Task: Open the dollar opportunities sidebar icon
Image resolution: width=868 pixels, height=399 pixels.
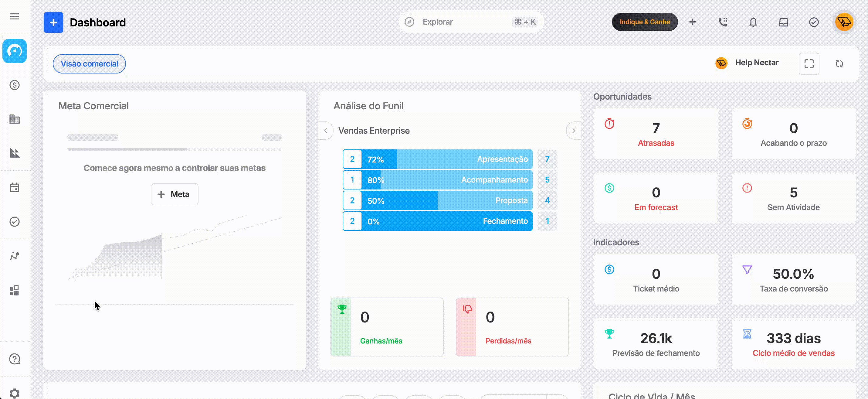Action: 15,85
